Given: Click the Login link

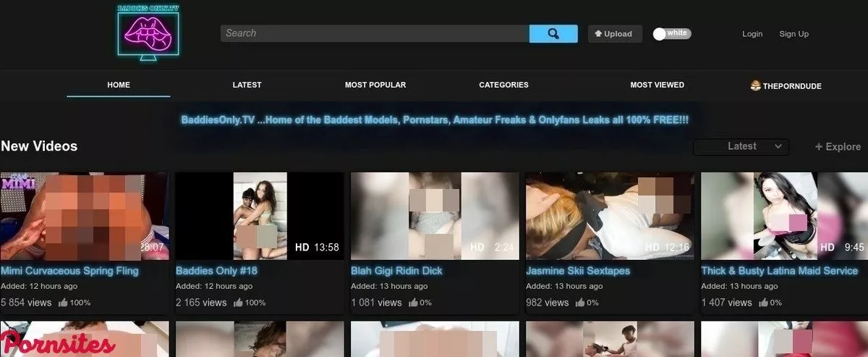Looking at the screenshot, I should tap(752, 34).
